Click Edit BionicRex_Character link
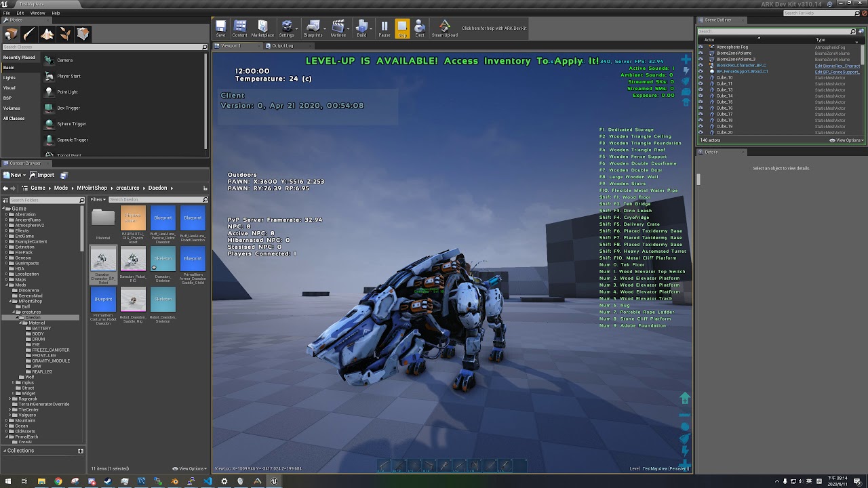The image size is (868, 488). [x=837, y=66]
